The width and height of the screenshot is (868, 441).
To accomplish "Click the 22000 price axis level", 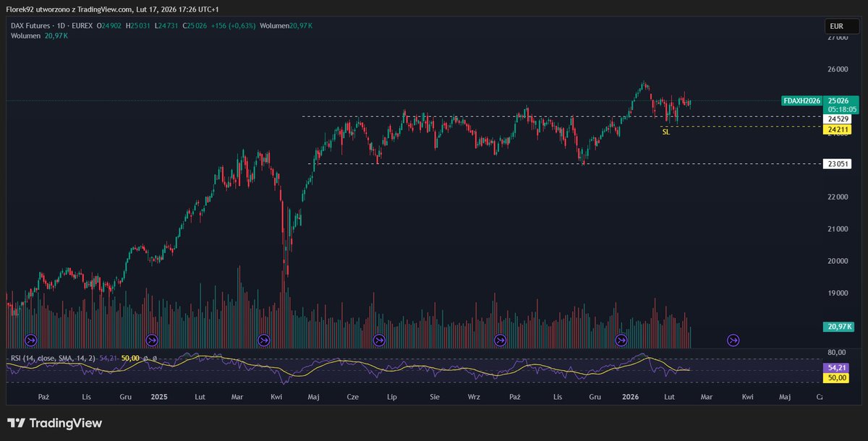I will (838, 197).
